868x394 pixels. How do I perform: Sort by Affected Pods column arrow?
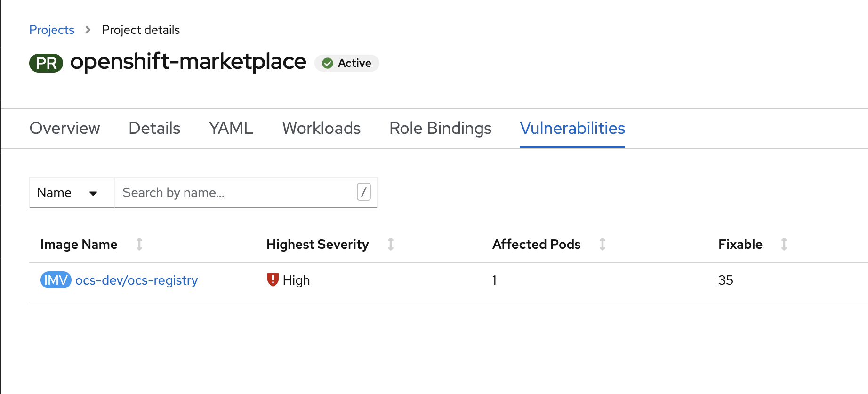pyautogui.click(x=603, y=244)
